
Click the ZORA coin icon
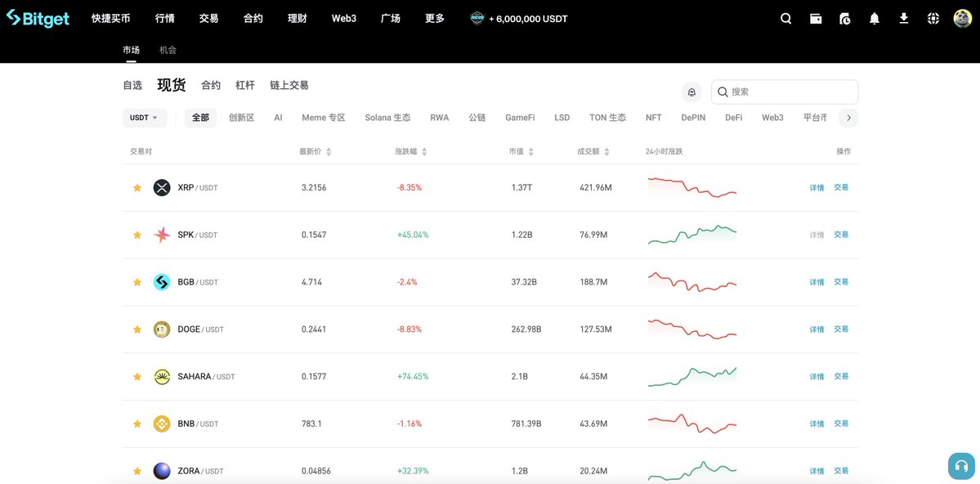click(162, 471)
